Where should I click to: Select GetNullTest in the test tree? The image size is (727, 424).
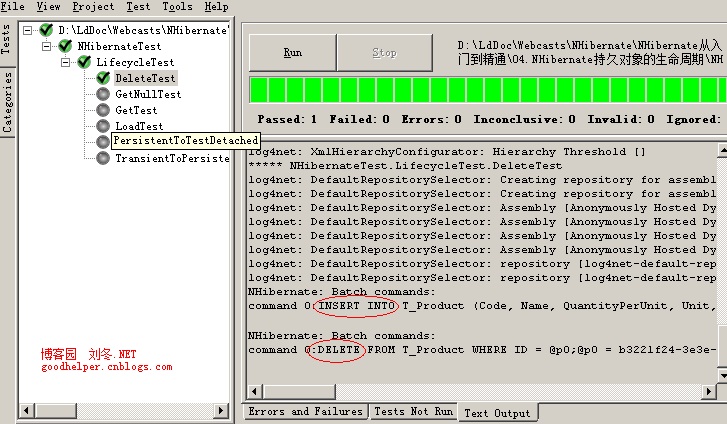[x=148, y=94]
